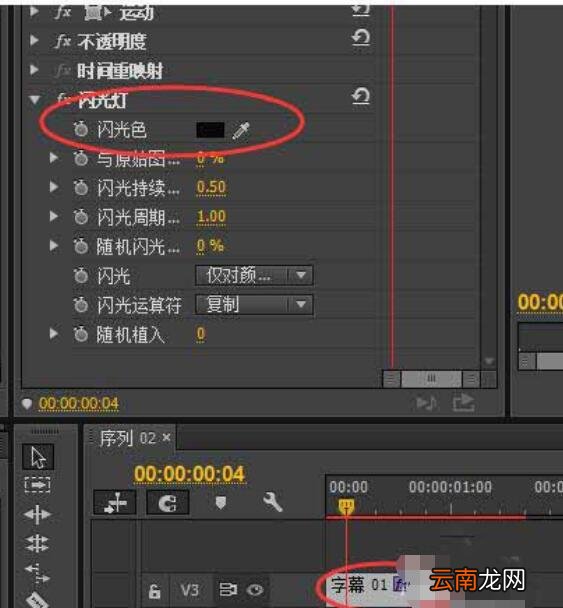This screenshot has width=563, height=608.
Task: Expand the 时间重映射 effect
Action: pyautogui.click(x=34, y=69)
